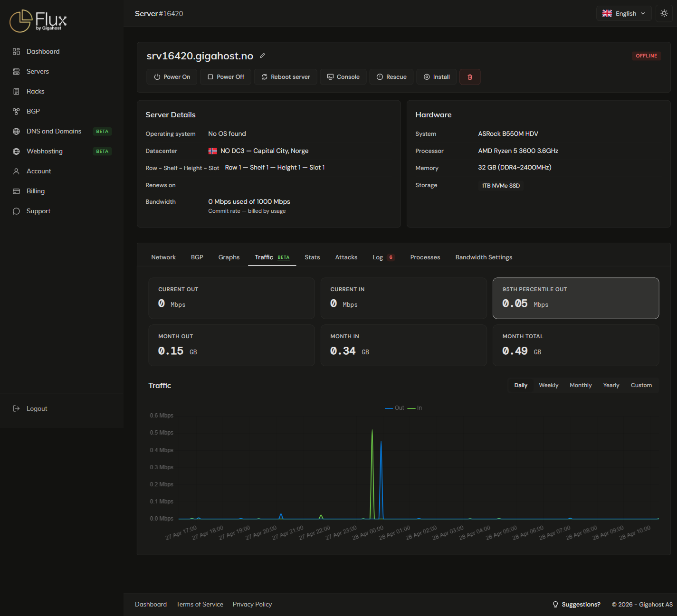Select the Custom traffic range

pos(641,385)
